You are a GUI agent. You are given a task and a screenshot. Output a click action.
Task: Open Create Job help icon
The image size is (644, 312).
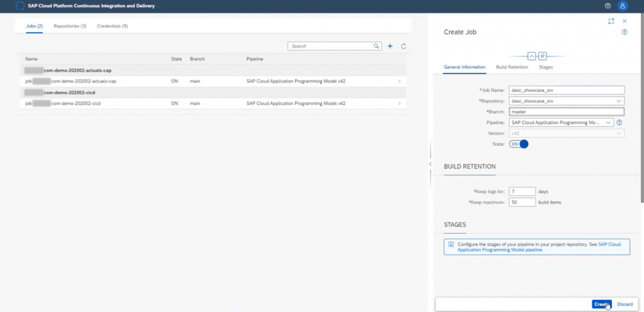click(x=625, y=32)
